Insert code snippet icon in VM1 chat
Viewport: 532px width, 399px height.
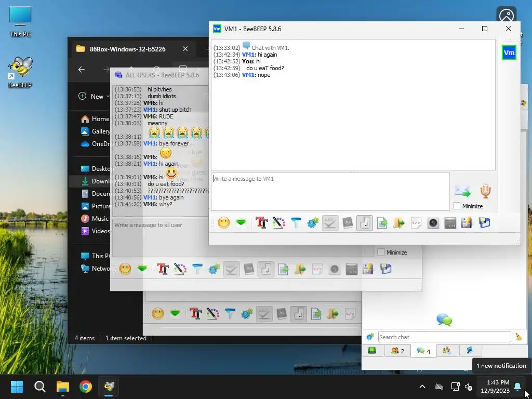point(416,223)
